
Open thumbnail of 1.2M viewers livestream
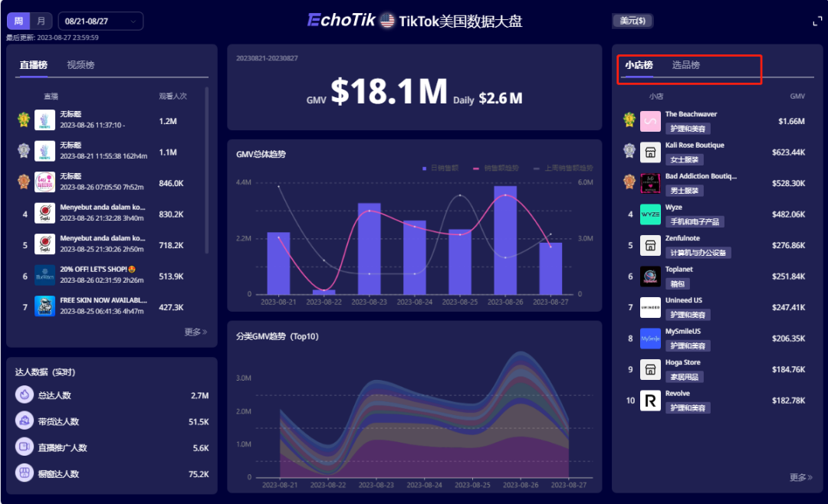(x=44, y=120)
